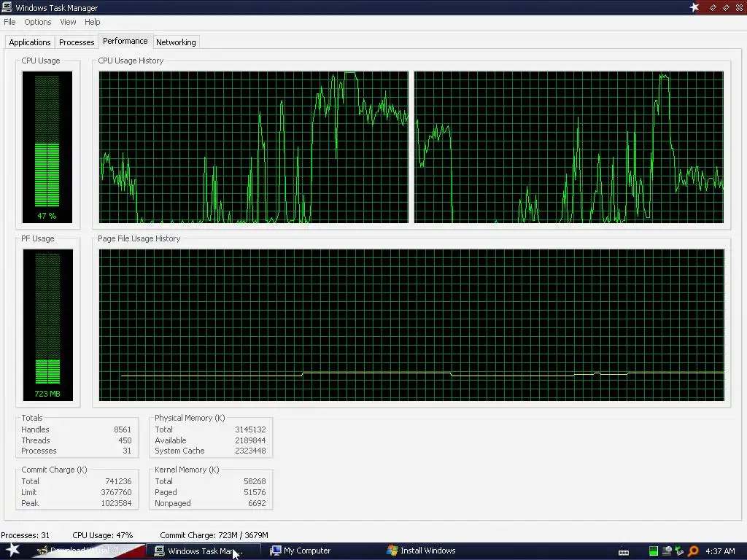
Task: Click the Install Windows flag icon
Action: (x=392, y=551)
